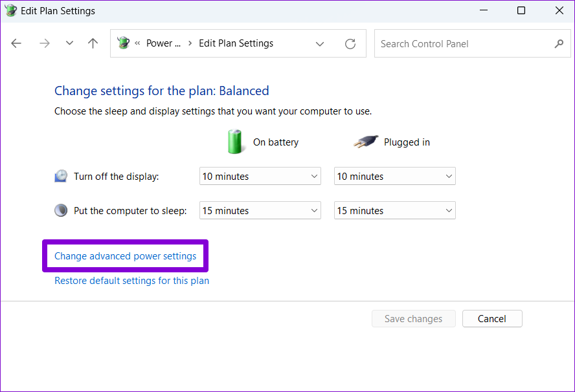Open Change advanced power settings

tap(125, 256)
